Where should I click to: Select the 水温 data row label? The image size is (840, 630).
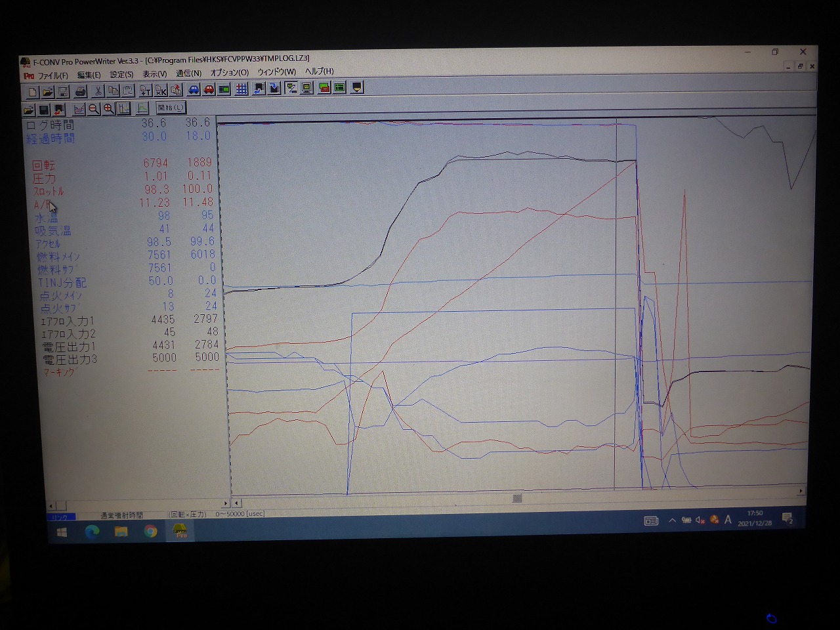46,217
